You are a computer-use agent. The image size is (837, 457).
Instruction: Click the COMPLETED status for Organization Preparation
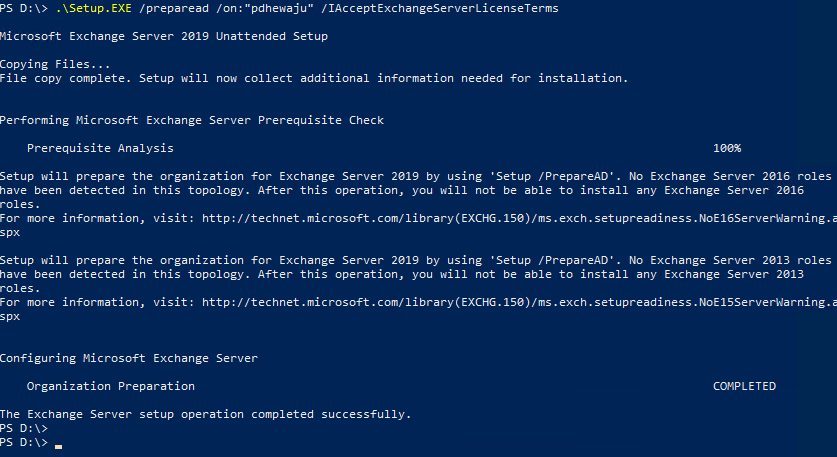(745, 386)
